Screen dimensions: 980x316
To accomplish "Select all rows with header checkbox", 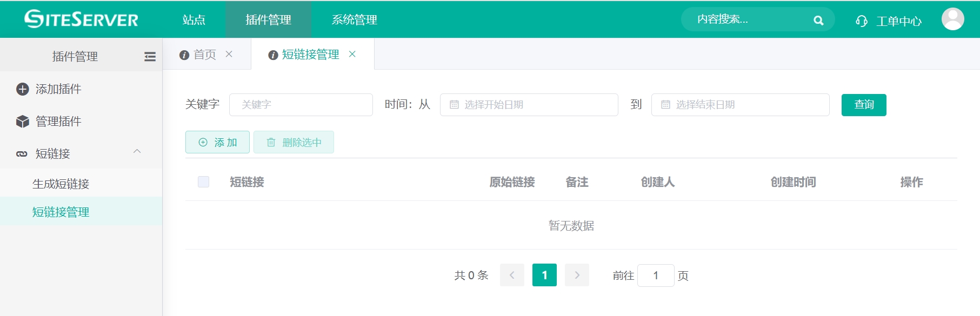I will (x=203, y=182).
